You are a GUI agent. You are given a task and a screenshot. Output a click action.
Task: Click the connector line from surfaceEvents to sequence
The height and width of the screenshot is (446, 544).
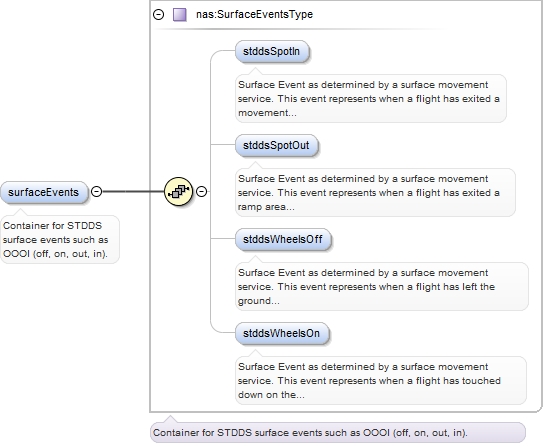(133, 191)
